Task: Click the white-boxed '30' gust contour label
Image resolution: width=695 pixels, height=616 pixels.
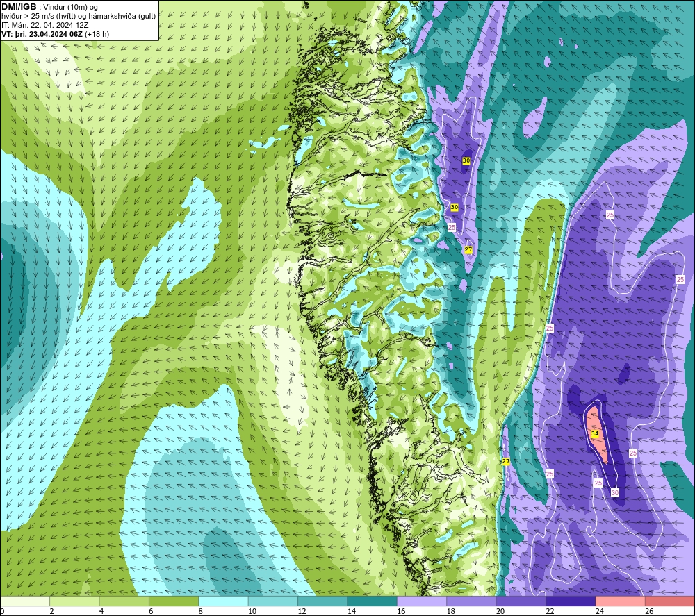Action: [615, 492]
